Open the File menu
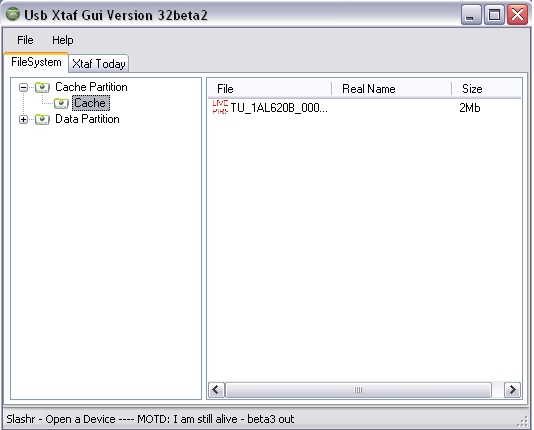534x430 pixels. [x=25, y=40]
